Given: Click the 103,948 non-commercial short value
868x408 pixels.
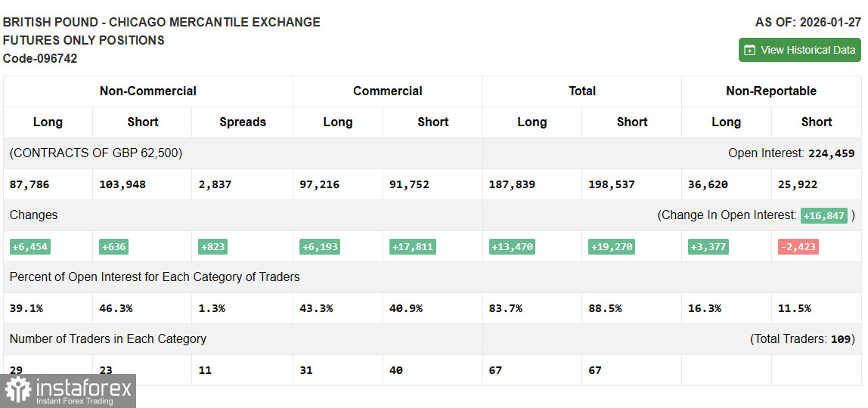Looking at the screenshot, I should click(x=122, y=184).
